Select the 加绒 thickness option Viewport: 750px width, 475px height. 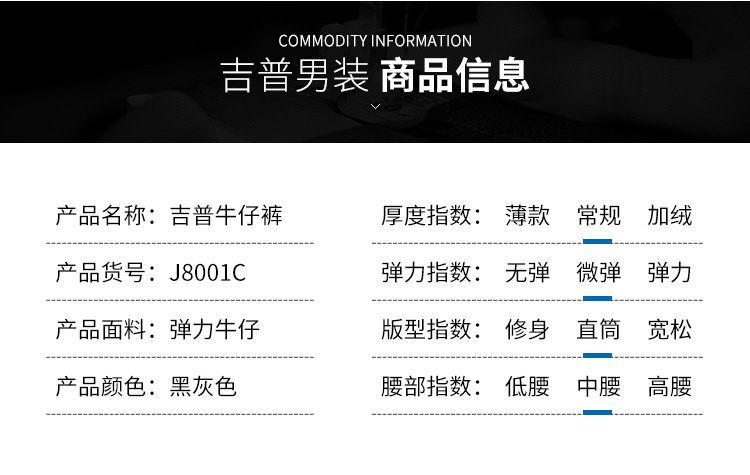click(669, 216)
